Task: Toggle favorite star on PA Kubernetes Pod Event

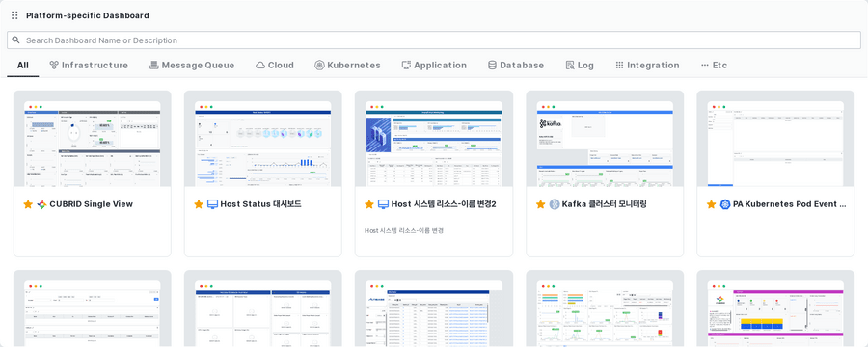Action: point(712,204)
